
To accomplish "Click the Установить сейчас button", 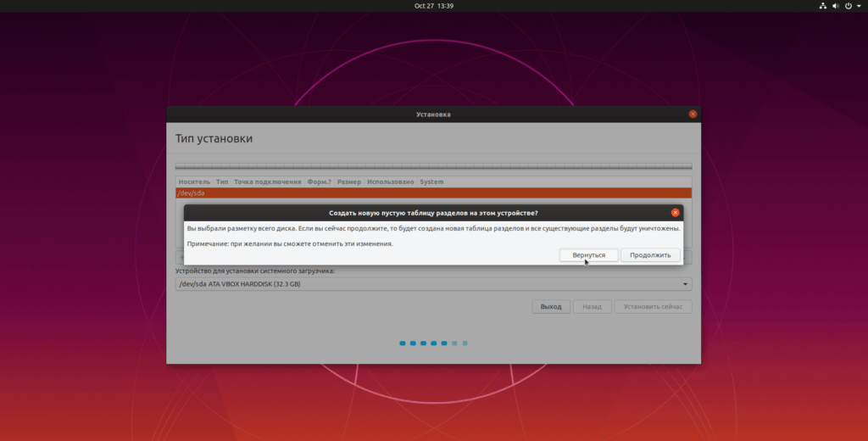I will 653,306.
